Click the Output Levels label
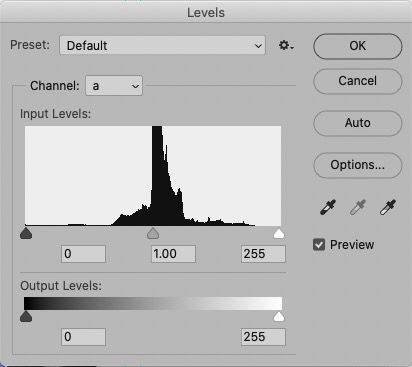 click(61, 286)
